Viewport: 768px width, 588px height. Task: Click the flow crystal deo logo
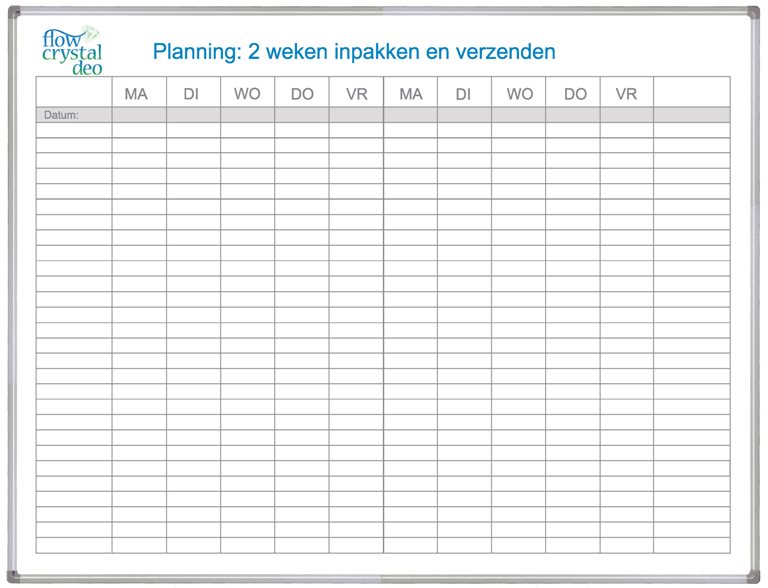pyautogui.click(x=72, y=50)
